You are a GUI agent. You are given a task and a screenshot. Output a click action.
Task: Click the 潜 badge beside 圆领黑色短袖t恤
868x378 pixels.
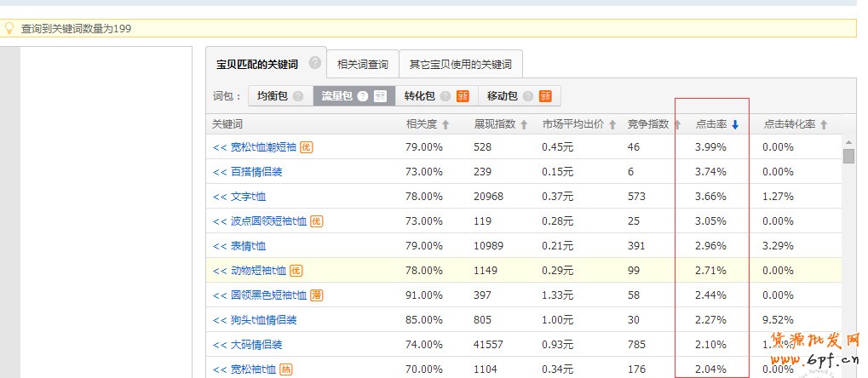point(316,295)
